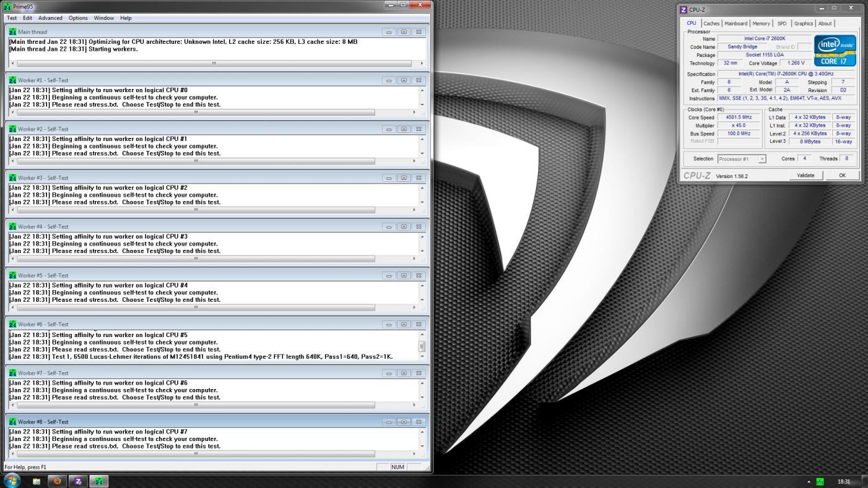Switch to CPU-Z Graphics tab
The image size is (868, 488).
point(803,24)
